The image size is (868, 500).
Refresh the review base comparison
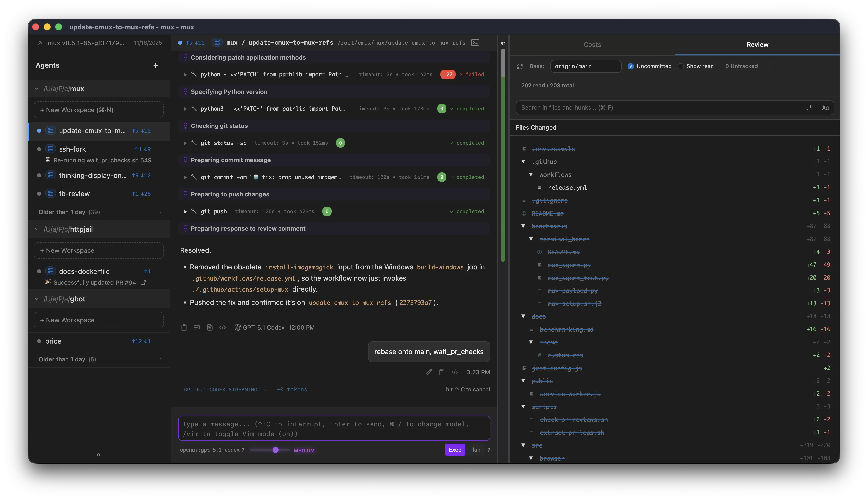point(520,66)
